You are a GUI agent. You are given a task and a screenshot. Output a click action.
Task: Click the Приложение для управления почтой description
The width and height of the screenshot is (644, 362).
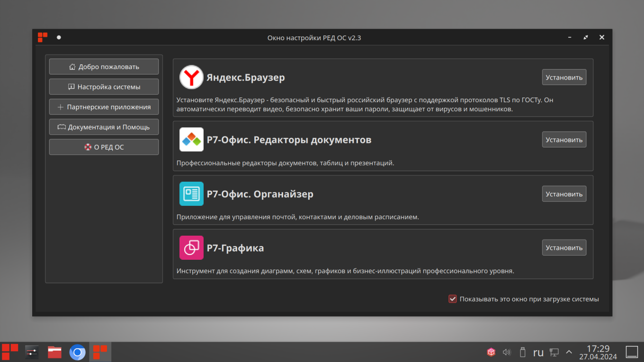point(297,217)
